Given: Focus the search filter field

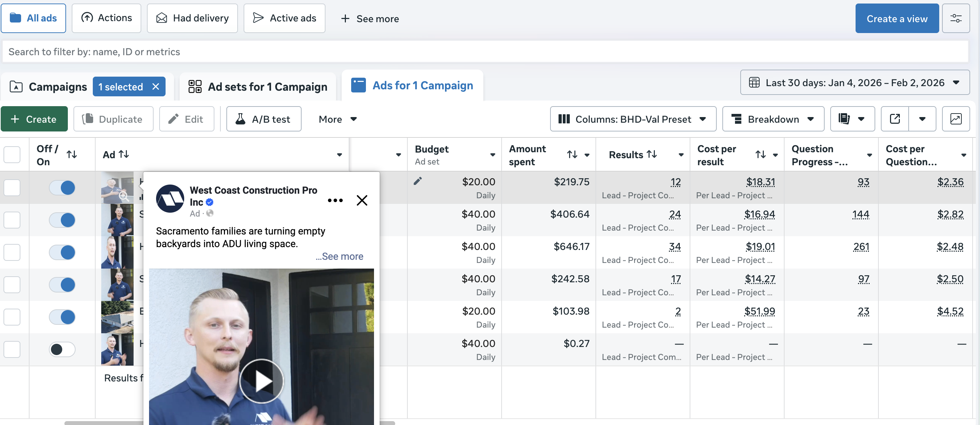Looking at the screenshot, I should pos(485,51).
